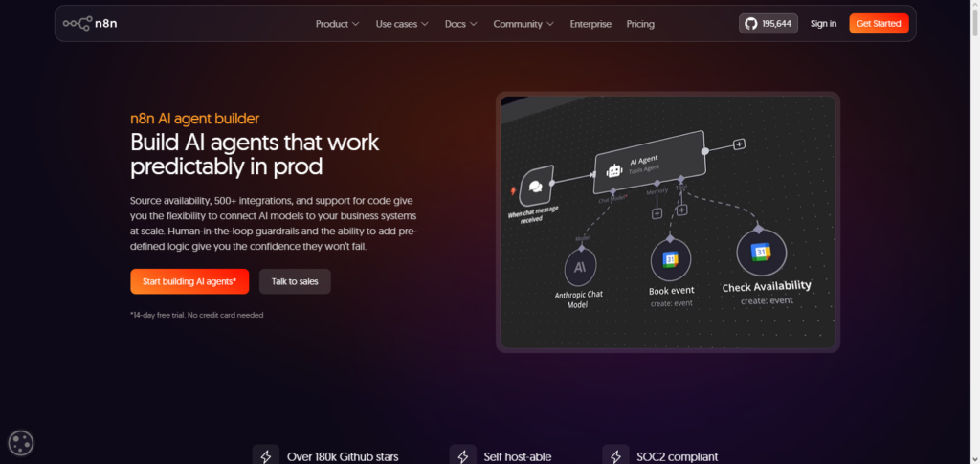980x464 pixels.
Task: Click the 'Check Availability' label
Action: [767, 287]
